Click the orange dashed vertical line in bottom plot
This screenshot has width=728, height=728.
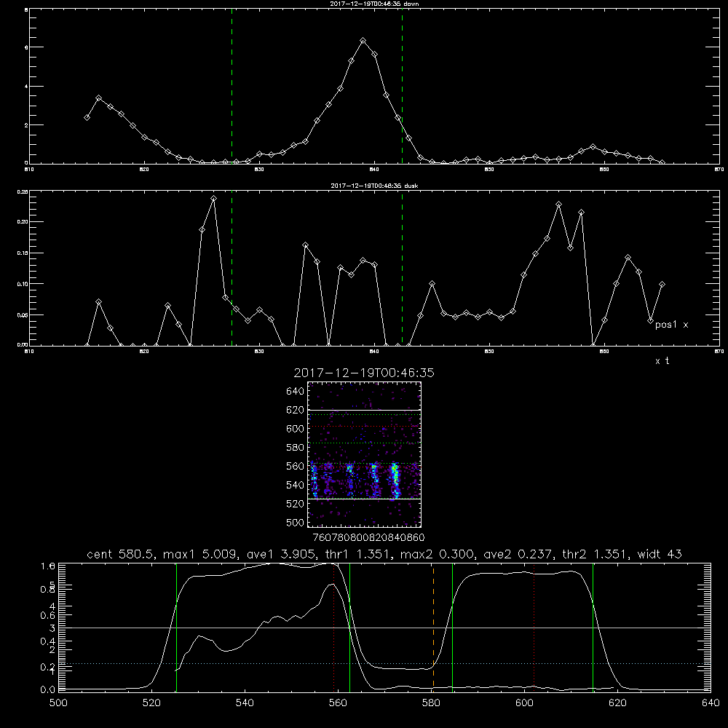pyautogui.click(x=433, y=628)
